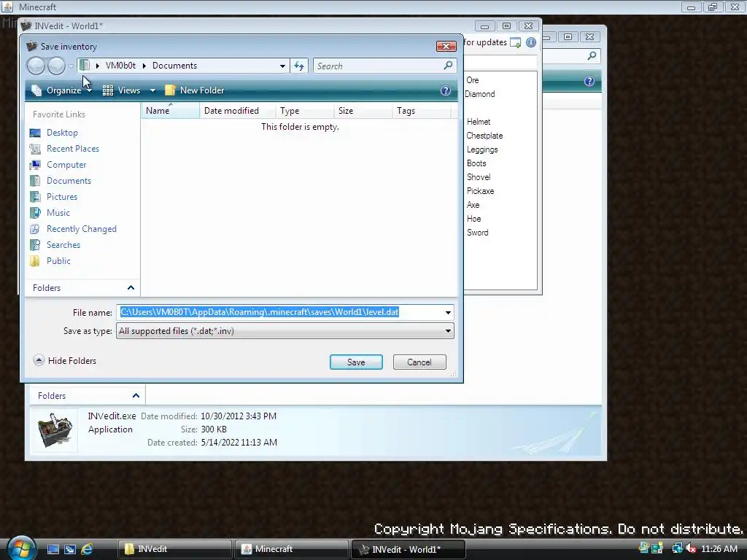Image resolution: width=747 pixels, height=560 pixels.
Task: Expand the address bar path history dropdown
Action: point(282,66)
